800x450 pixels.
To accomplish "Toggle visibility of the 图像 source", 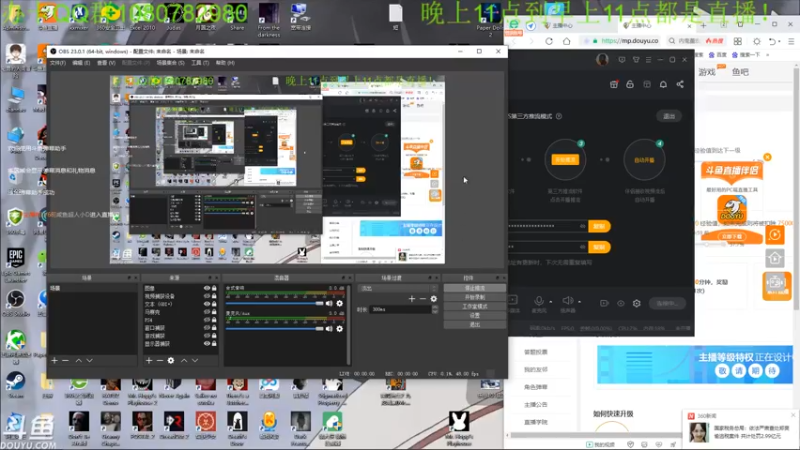I will (x=207, y=288).
